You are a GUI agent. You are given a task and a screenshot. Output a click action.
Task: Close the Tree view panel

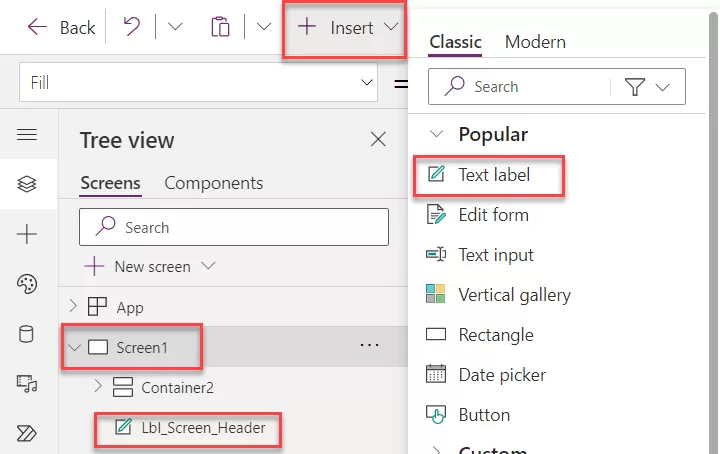pyautogui.click(x=378, y=140)
